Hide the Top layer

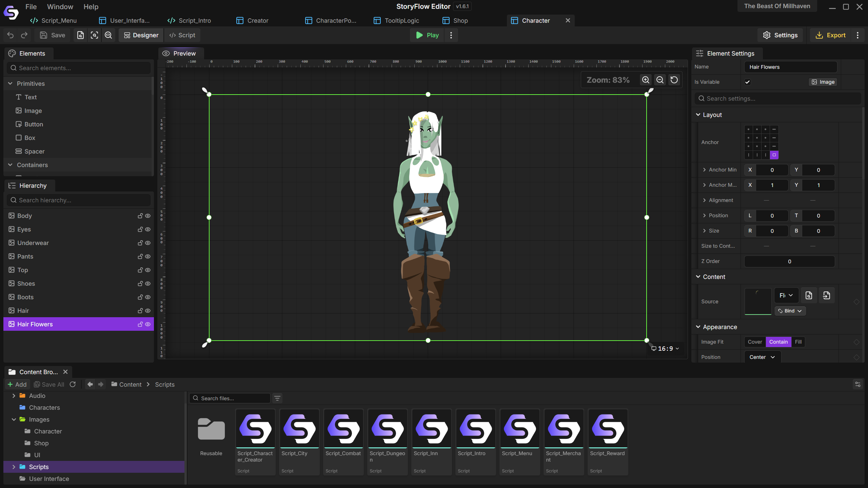point(148,270)
